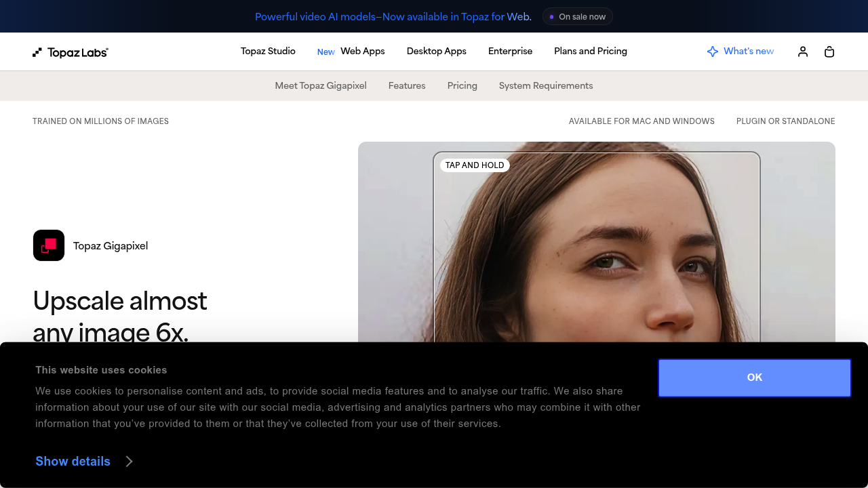Click the On sale now badge

(x=578, y=16)
